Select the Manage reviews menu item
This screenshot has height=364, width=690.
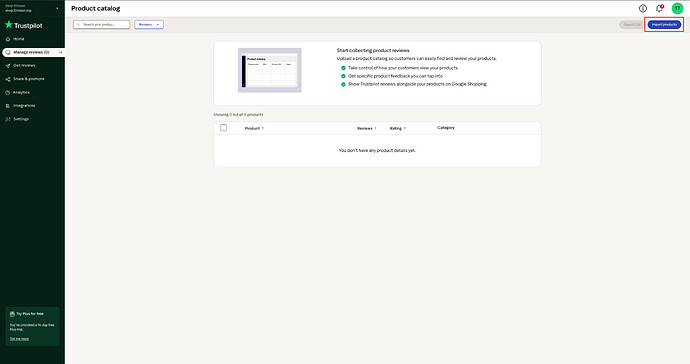click(x=33, y=52)
